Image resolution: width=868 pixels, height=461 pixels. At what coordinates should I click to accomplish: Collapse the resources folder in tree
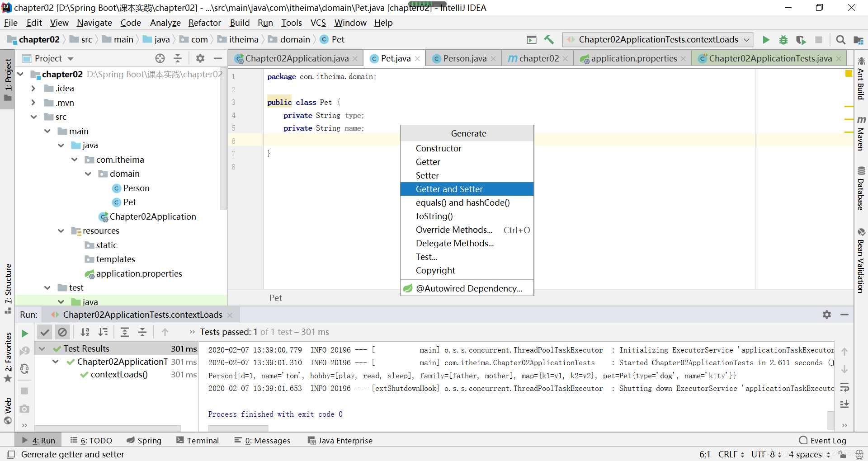[x=61, y=231]
